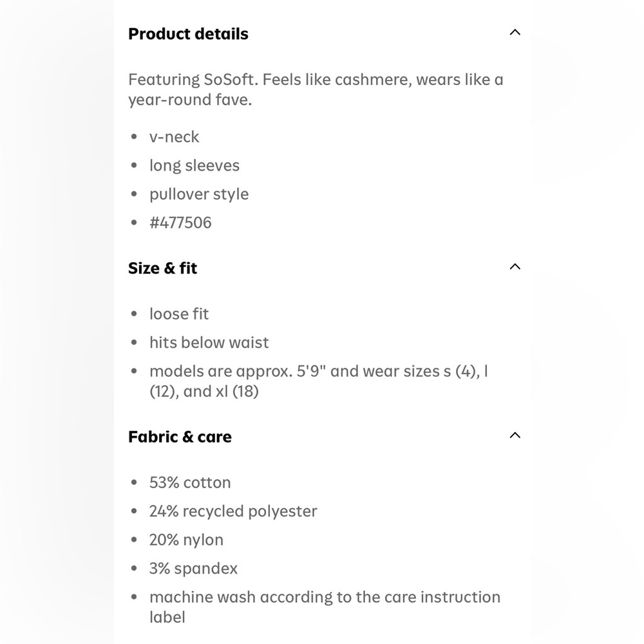The image size is (644, 644).
Task: Click the year-round fave text line
Action: click(x=190, y=100)
